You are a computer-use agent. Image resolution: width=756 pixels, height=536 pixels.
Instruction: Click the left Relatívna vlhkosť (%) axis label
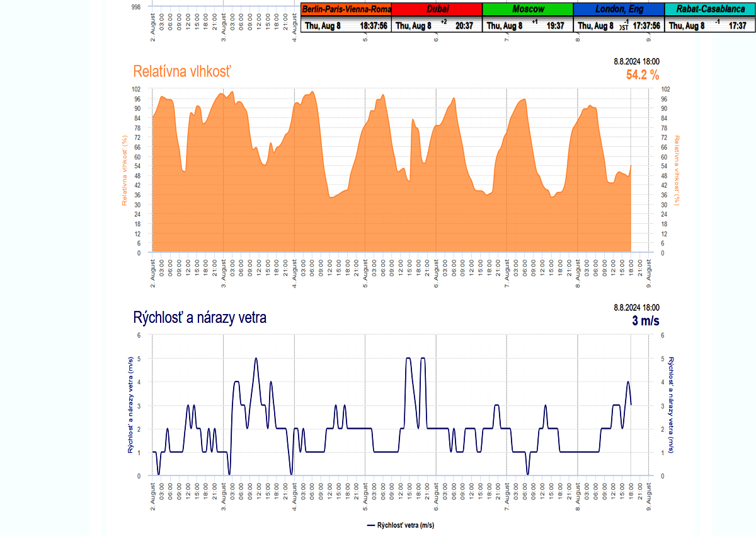click(125, 170)
